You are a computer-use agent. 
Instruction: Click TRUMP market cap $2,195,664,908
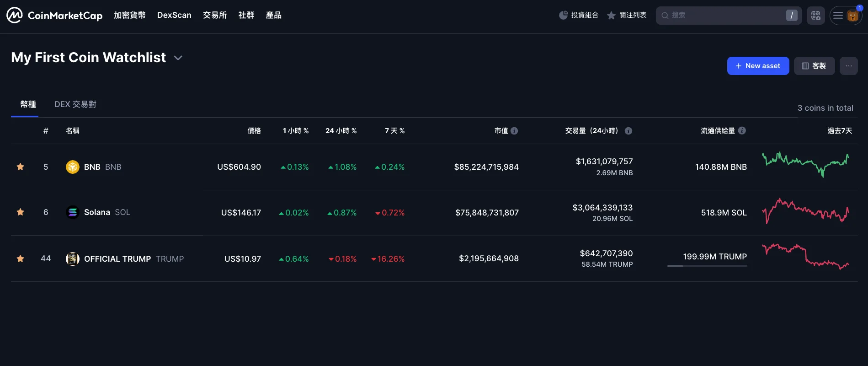pos(489,258)
